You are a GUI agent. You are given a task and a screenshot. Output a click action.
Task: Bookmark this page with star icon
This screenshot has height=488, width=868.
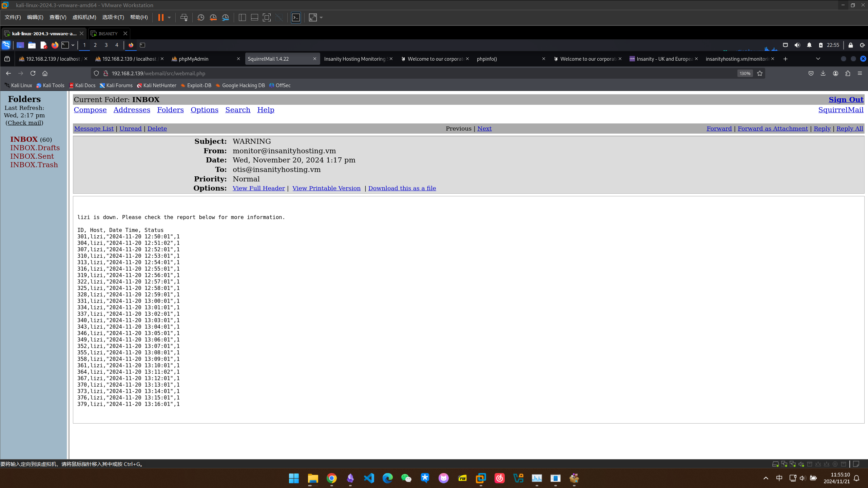[x=760, y=73]
